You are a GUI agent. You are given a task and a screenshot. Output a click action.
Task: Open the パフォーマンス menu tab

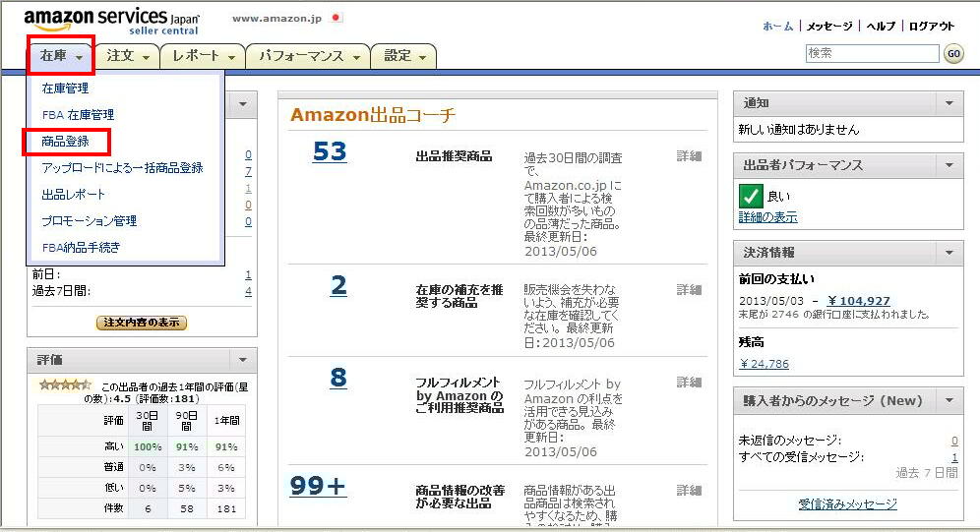308,56
